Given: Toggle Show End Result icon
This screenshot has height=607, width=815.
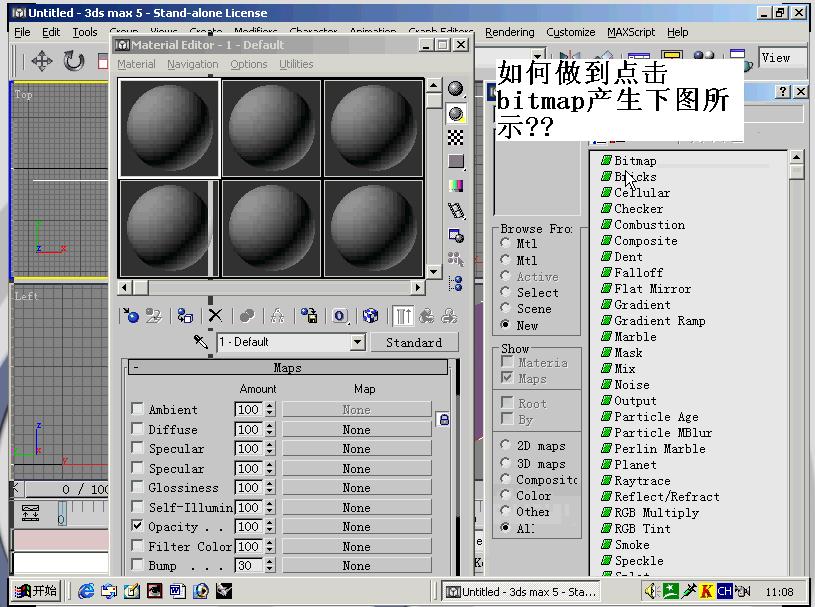Looking at the screenshot, I should pos(403,315).
